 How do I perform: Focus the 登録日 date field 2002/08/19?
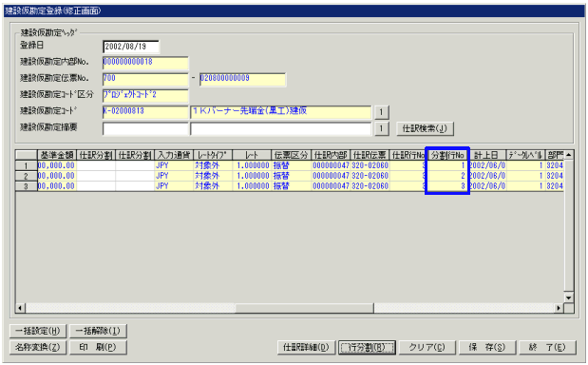click(x=131, y=47)
